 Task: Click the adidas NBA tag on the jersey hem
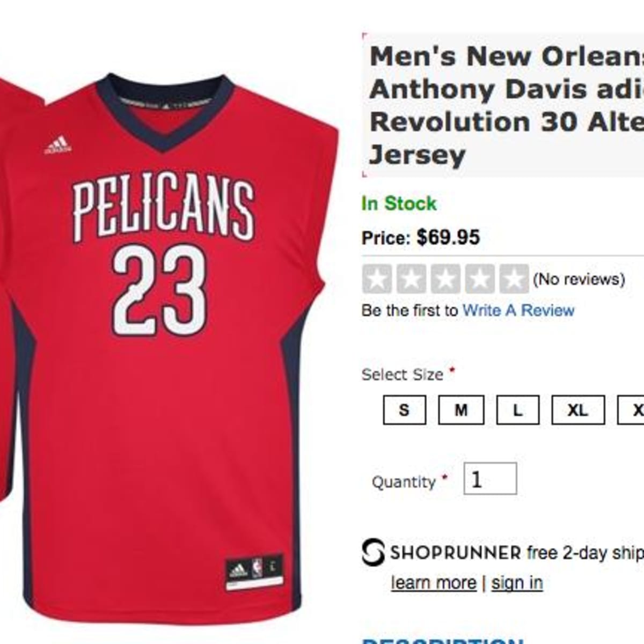(254, 572)
